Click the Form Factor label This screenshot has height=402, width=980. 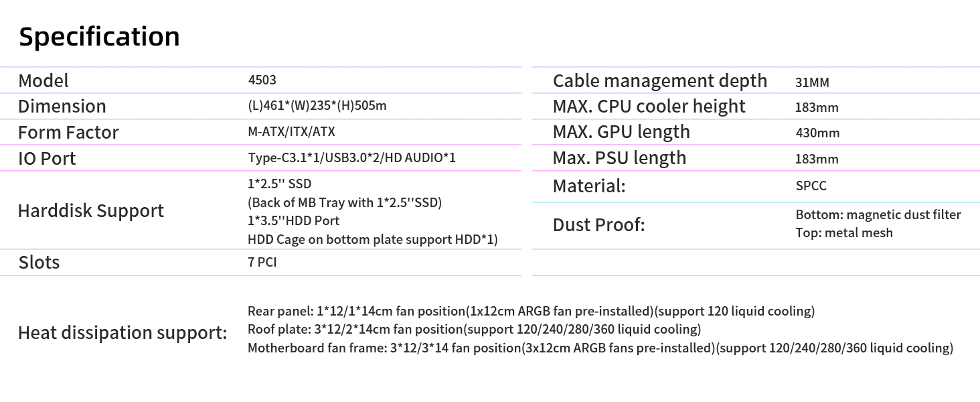(x=68, y=132)
